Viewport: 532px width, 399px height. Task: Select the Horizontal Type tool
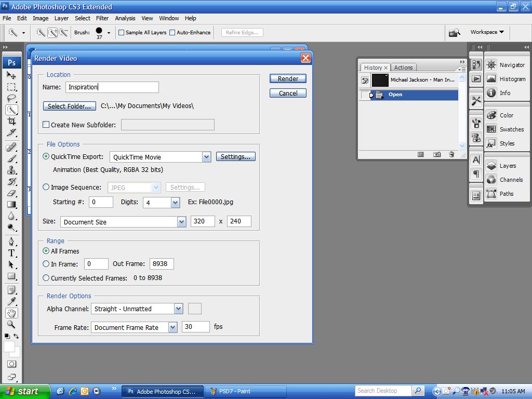point(11,253)
